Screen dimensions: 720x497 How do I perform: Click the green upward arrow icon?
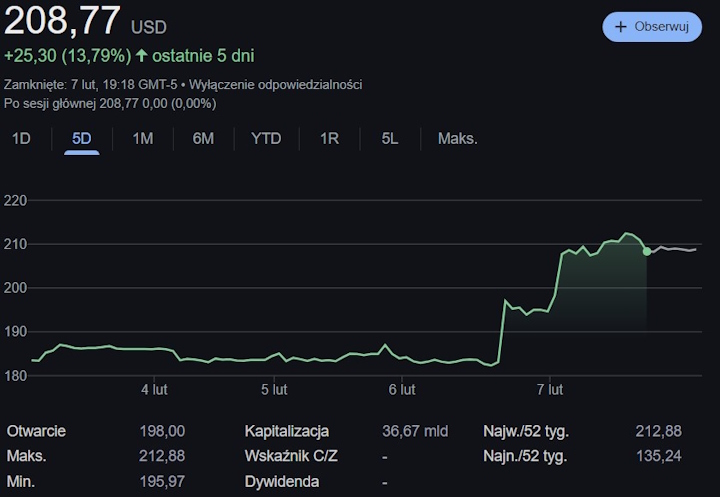[142, 56]
